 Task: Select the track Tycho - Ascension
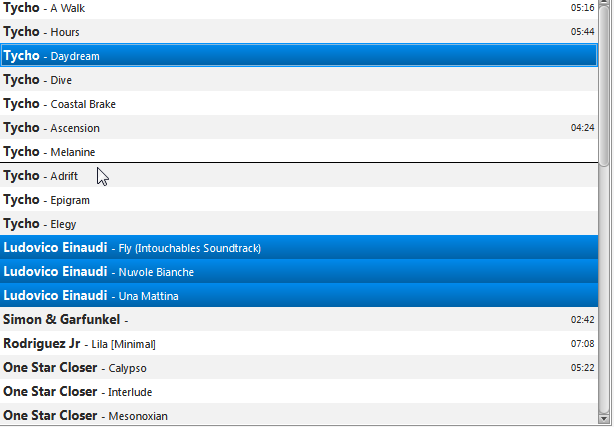pyautogui.click(x=299, y=127)
